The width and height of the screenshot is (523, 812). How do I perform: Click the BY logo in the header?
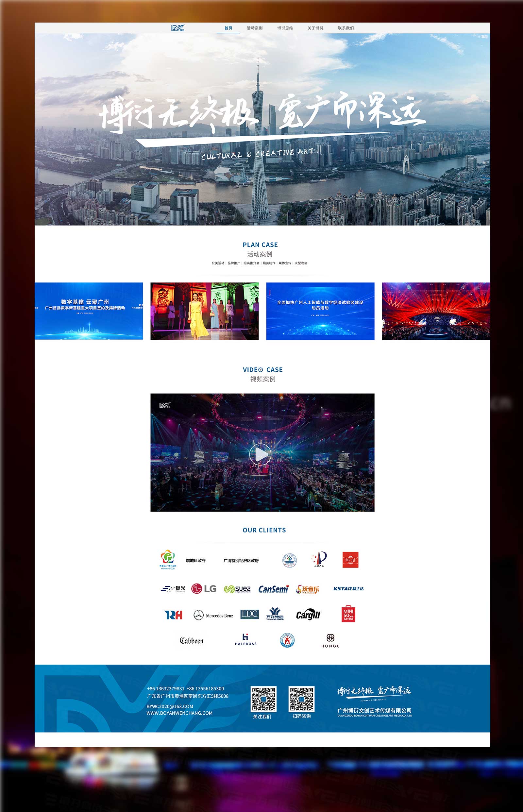(177, 28)
